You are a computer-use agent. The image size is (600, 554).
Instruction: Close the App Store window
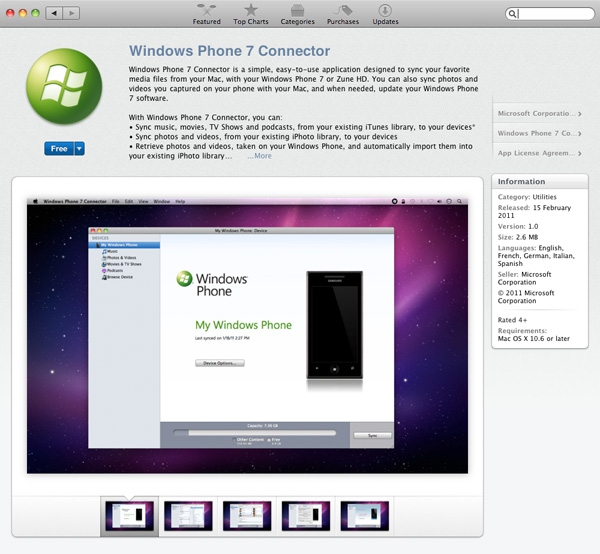pyautogui.click(x=10, y=13)
